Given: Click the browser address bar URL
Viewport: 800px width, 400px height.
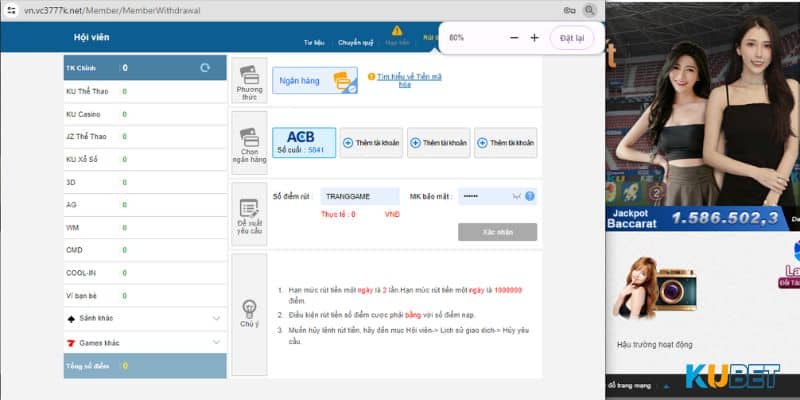Looking at the screenshot, I should click(112, 10).
